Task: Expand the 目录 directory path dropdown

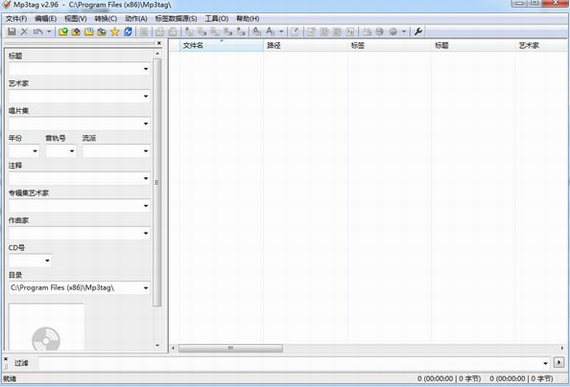Action: point(146,288)
